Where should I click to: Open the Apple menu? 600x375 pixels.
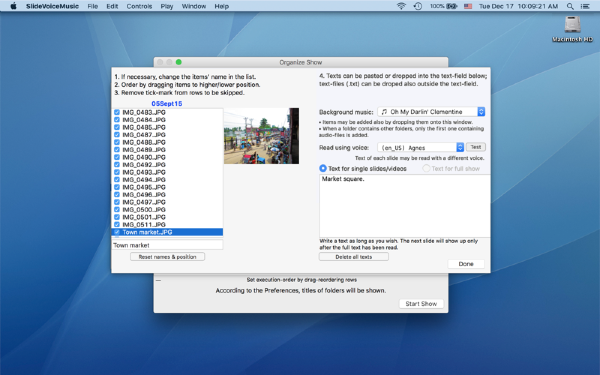click(x=13, y=6)
